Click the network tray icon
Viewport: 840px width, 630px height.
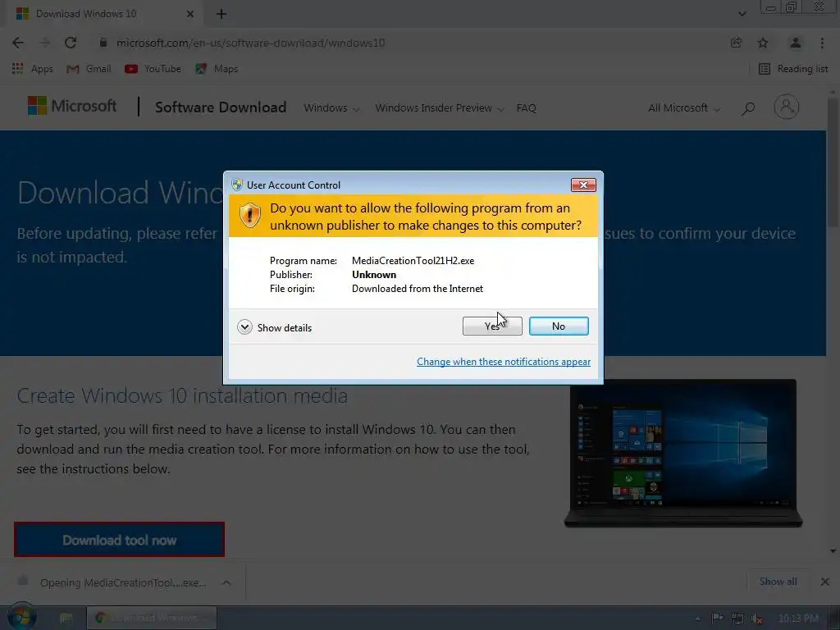[737, 619]
